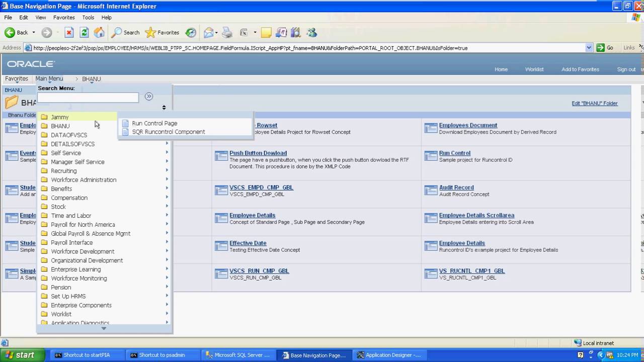The image size is (644, 362).
Task: Open the Audit Record link
Action: coord(456,188)
